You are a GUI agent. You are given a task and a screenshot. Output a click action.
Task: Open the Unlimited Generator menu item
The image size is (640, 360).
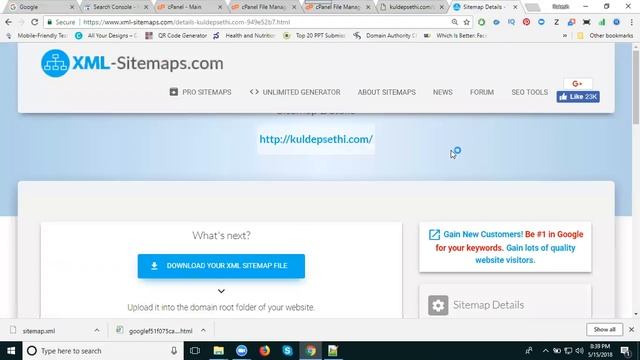point(295,92)
